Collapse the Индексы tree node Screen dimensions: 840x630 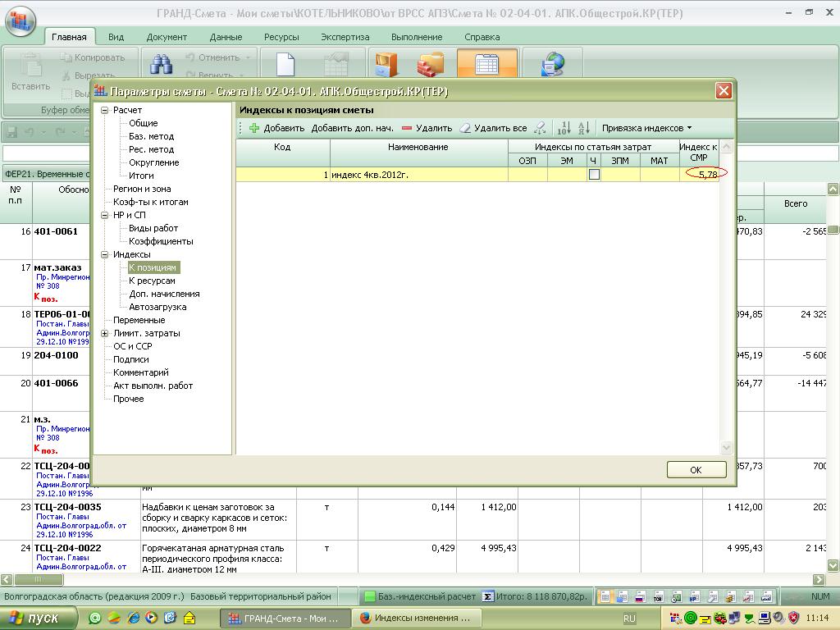coord(104,254)
